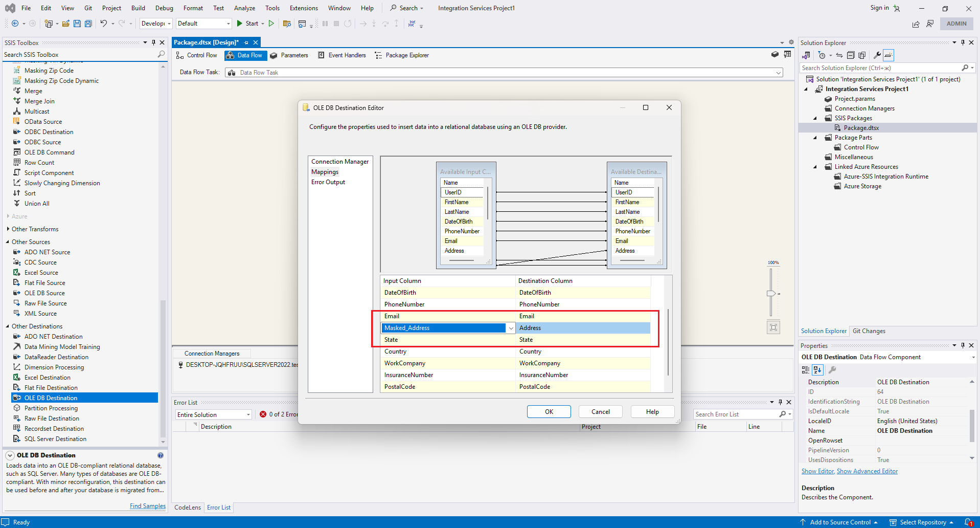Click Show Advanced Editor link
980x528 pixels.
[x=867, y=471]
